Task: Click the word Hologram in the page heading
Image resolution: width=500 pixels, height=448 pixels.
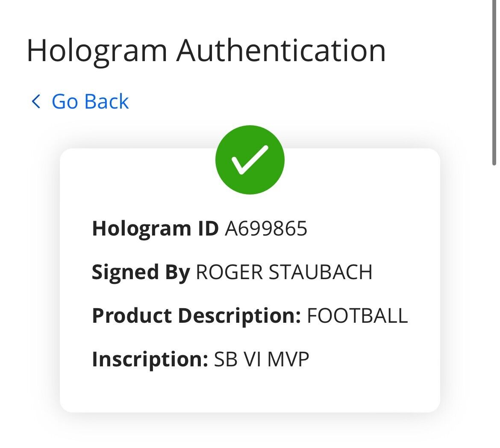Action: [97, 50]
